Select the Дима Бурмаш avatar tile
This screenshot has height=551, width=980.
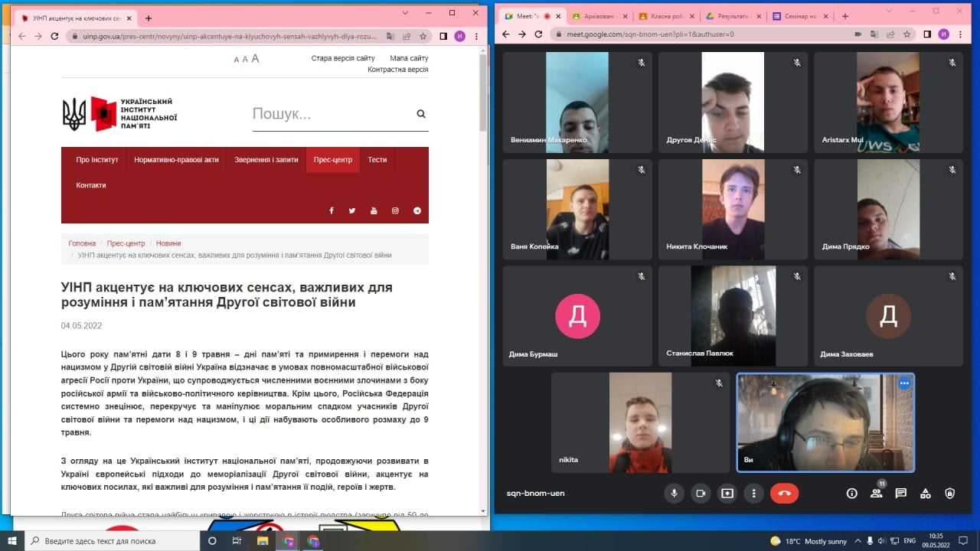pyautogui.click(x=577, y=316)
